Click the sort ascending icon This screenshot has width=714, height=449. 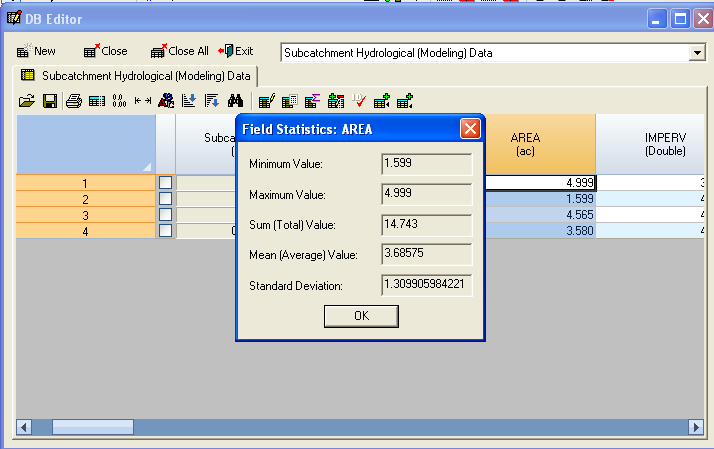pyautogui.click(x=189, y=101)
